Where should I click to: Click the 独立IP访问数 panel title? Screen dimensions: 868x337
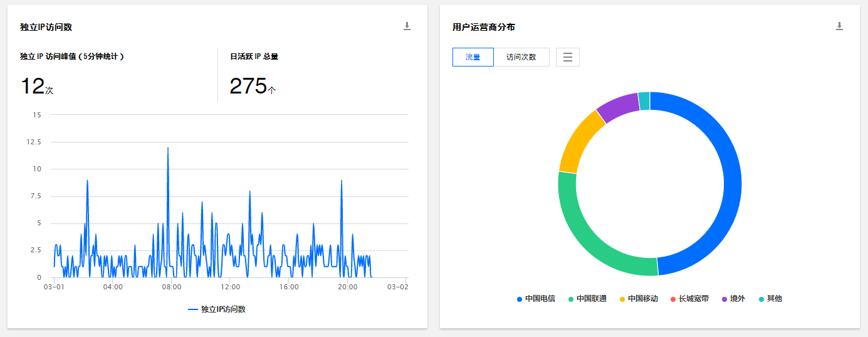point(46,27)
